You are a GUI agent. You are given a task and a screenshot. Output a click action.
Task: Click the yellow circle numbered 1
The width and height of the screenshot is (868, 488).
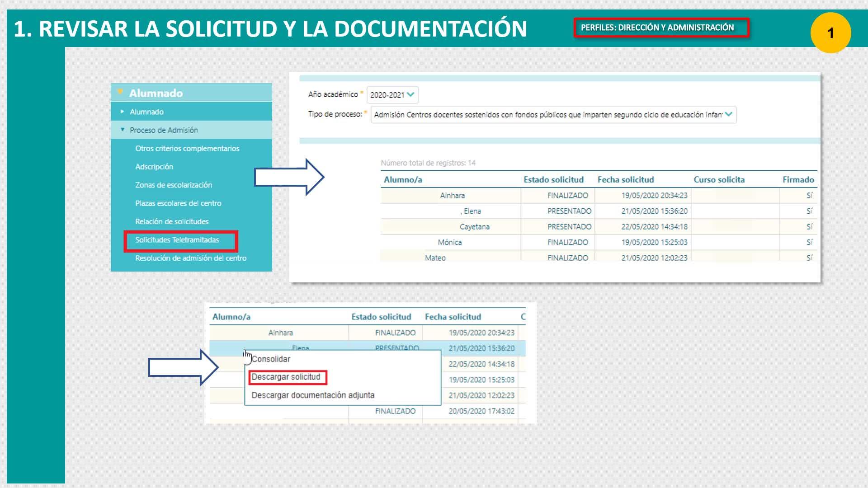pyautogui.click(x=830, y=33)
